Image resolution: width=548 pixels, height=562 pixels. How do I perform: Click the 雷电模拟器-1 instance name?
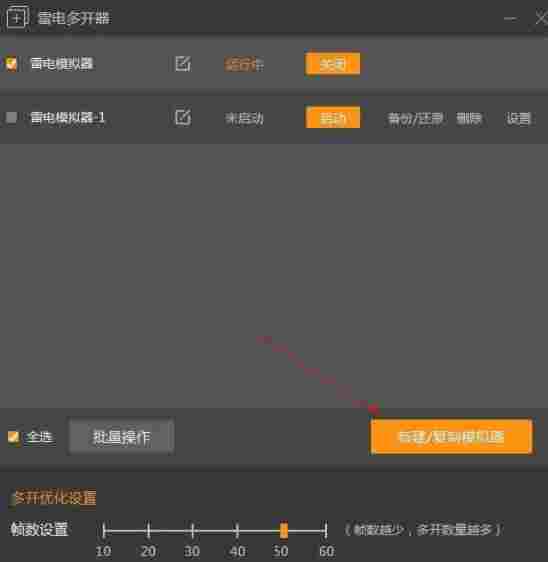(x=67, y=117)
